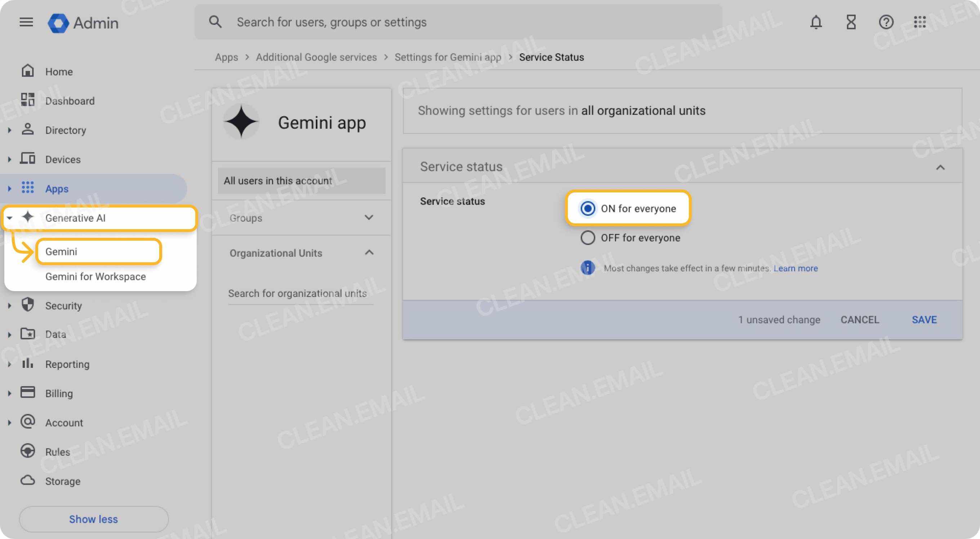Collapse the Service status panel

click(940, 168)
